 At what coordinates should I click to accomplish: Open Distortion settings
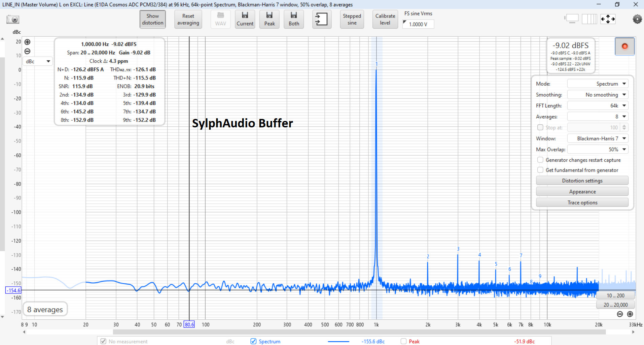pos(582,181)
